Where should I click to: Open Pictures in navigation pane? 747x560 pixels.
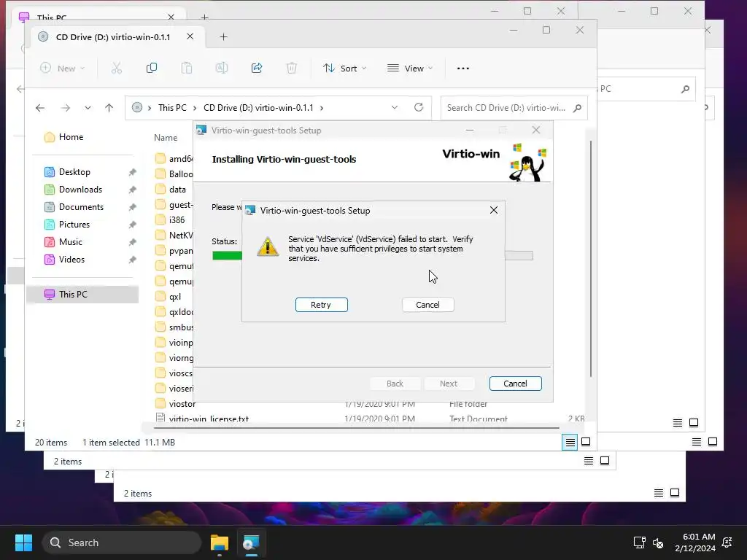coord(74,225)
